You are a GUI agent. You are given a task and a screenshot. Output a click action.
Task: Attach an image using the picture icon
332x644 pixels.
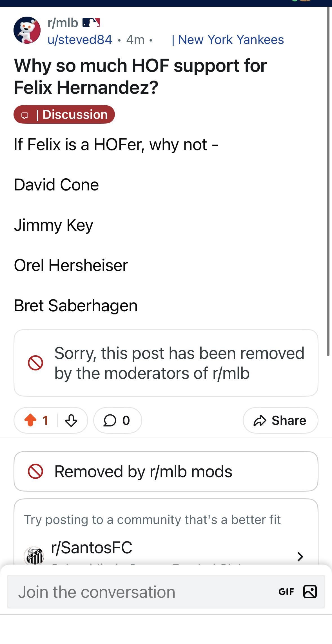310,591
